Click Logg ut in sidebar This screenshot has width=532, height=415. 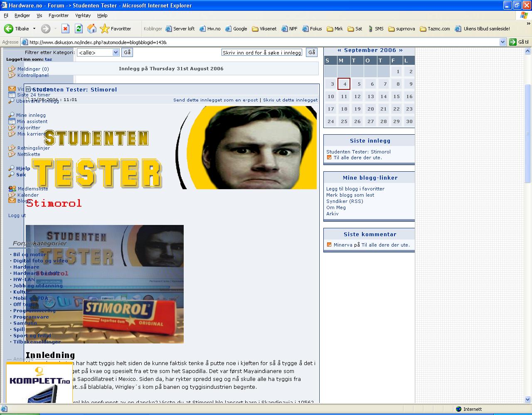17,215
